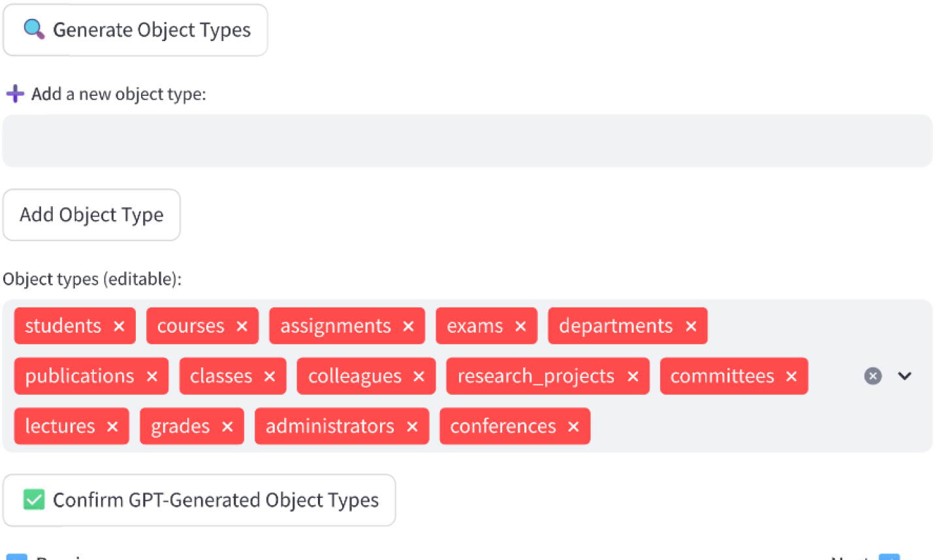Click Generate Object Types button

[135, 30]
